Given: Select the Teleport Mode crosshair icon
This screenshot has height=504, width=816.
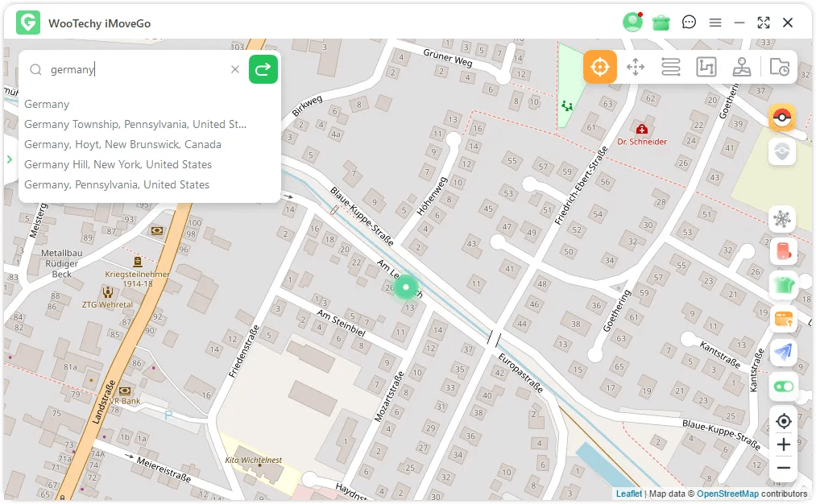Looking at the screenshot, I should [599, 67].
